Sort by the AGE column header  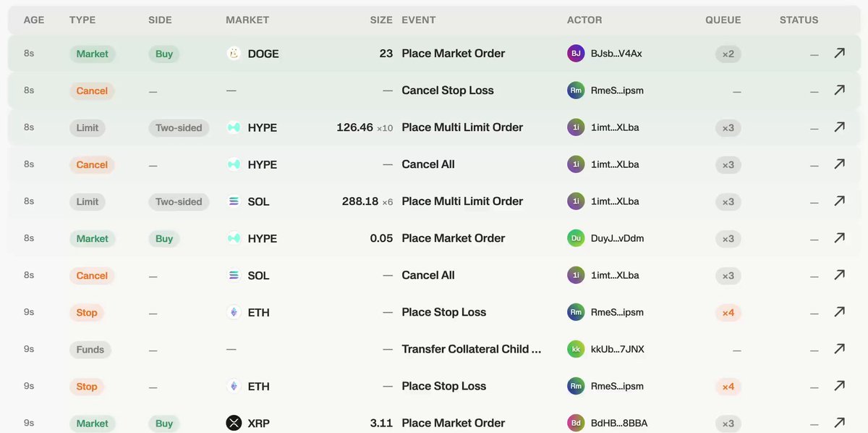point(34,20)
